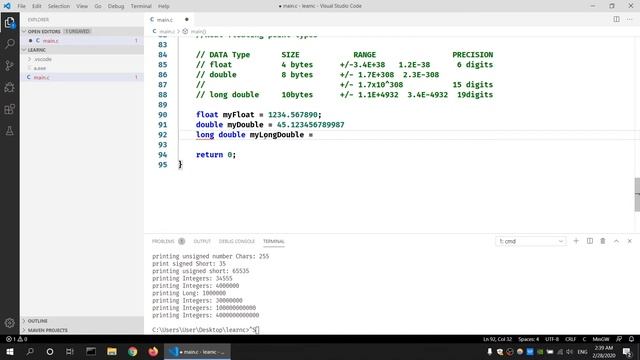Change language mode C in status bar
Screen dimensions: 640x360
point(584,339)
